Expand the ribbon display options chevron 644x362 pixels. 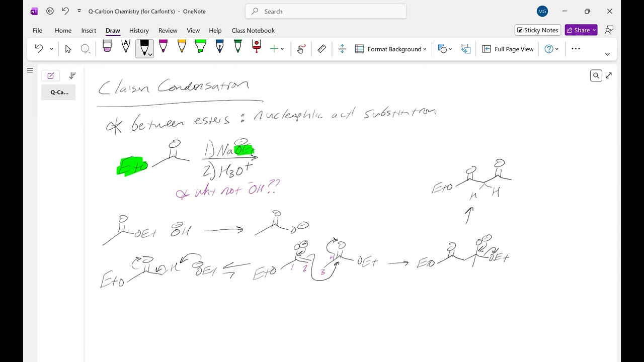click(x=607, y=54)
